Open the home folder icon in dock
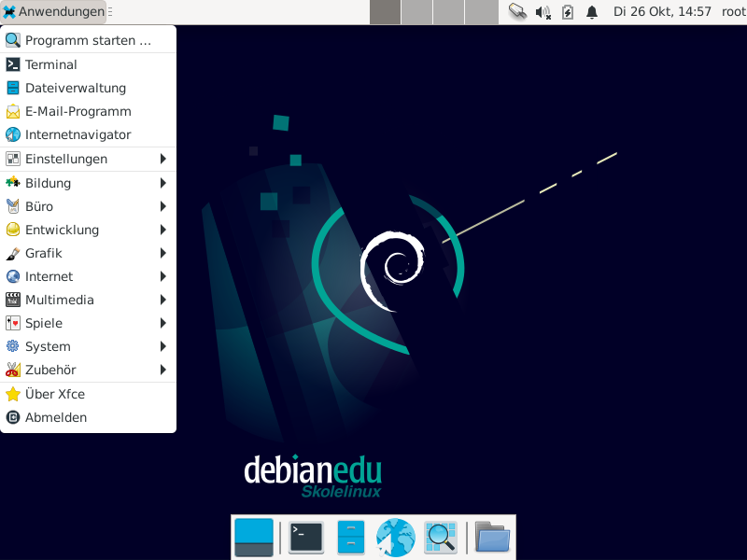 [x=492, y=537]
